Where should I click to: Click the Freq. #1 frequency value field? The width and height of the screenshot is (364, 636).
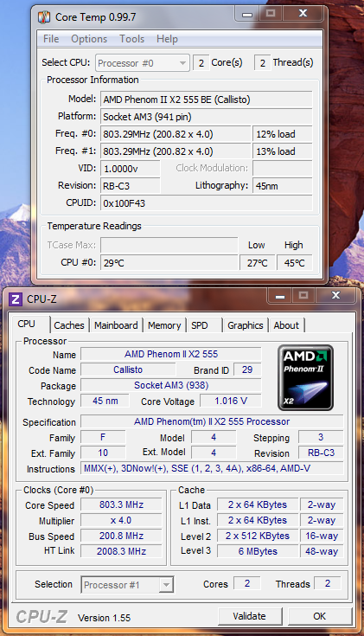coord(176,151)
